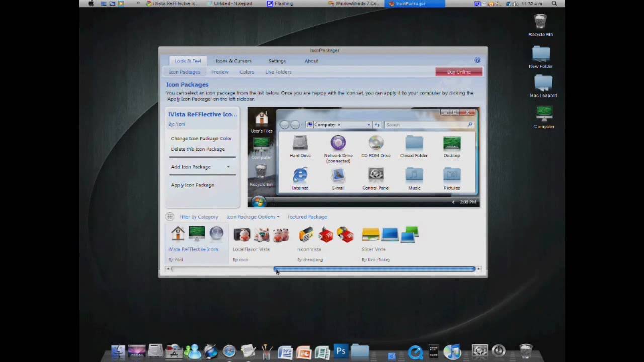Image resolution: width=644 pixels, height=362 pixels.
Task: Open QuickTime in the dock
Action: (x=415, y=351)
